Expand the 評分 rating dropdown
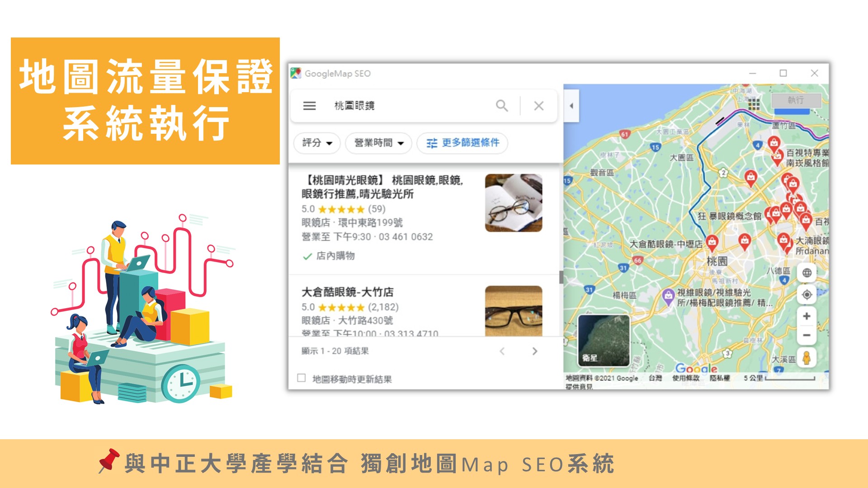Viewport: 868px width, 488px height. (x=317, y=143)
